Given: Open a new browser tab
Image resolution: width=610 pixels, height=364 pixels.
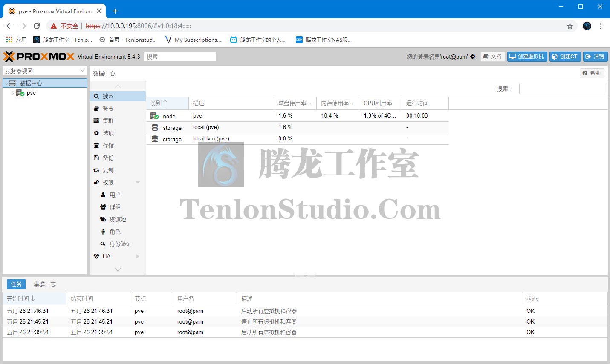Looking at the screenshot, I should [115, 11].
